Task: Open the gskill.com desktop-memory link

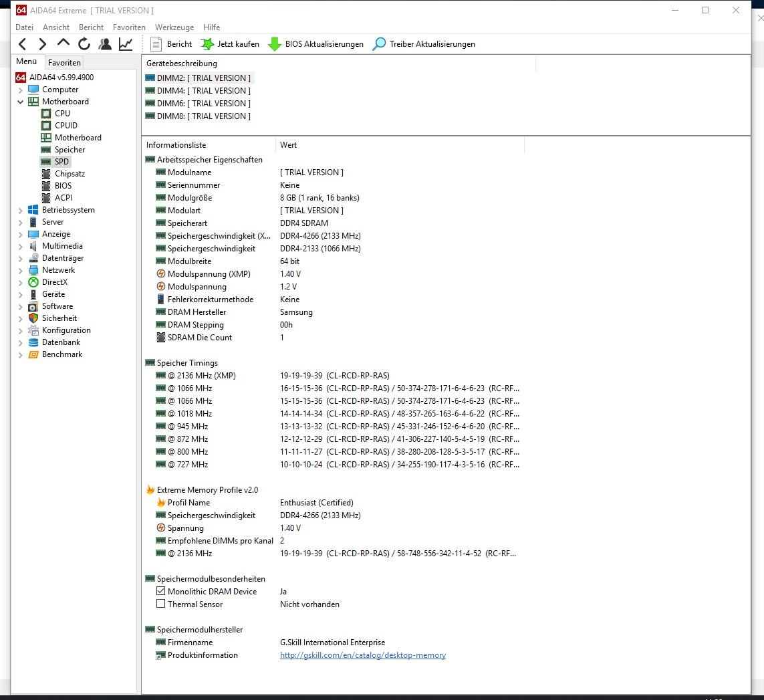Action: (363, 655)
